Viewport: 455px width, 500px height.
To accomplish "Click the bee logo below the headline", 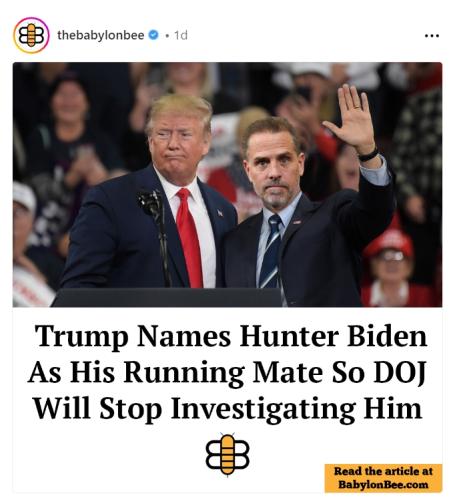I will (x=227, y=454).
